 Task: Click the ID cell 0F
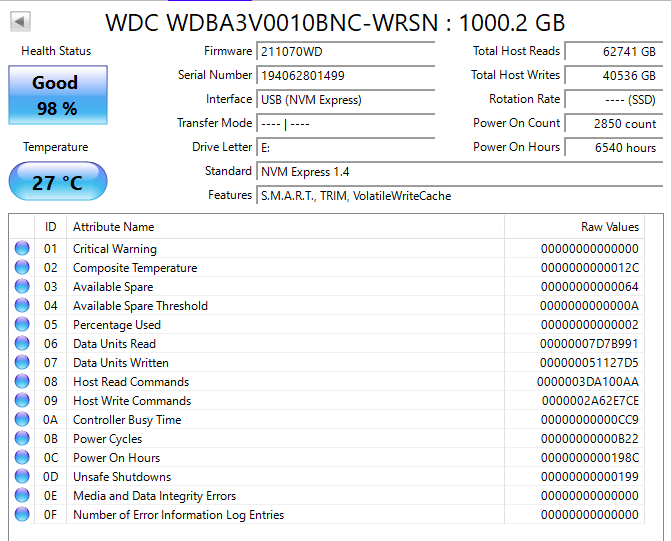click(x=50, y=515)
